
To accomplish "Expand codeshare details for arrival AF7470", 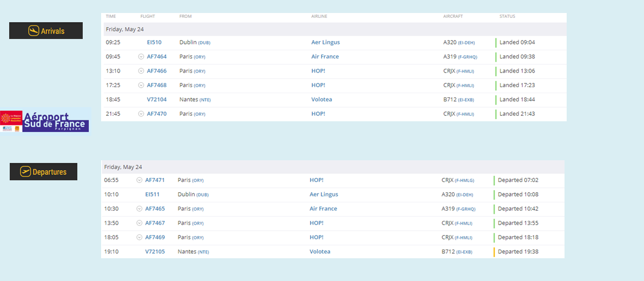I will [x=141, y=114].
